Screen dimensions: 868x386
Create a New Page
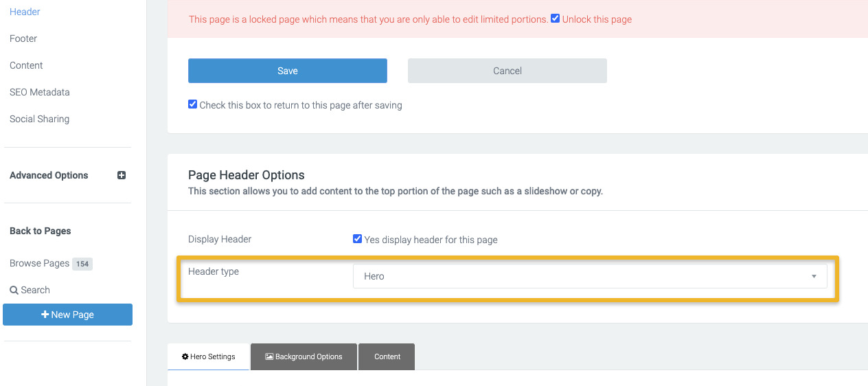click(67, 315)
